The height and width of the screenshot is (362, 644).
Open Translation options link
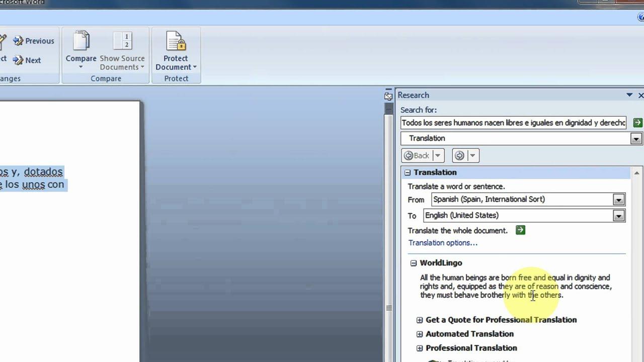coord(443,243)
